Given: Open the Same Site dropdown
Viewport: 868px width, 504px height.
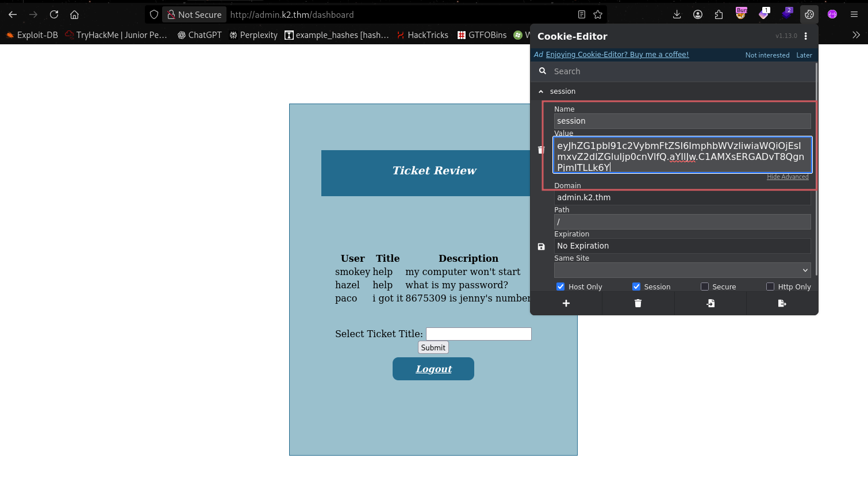Looking at the screenshot, I should (x=682, y=270).
